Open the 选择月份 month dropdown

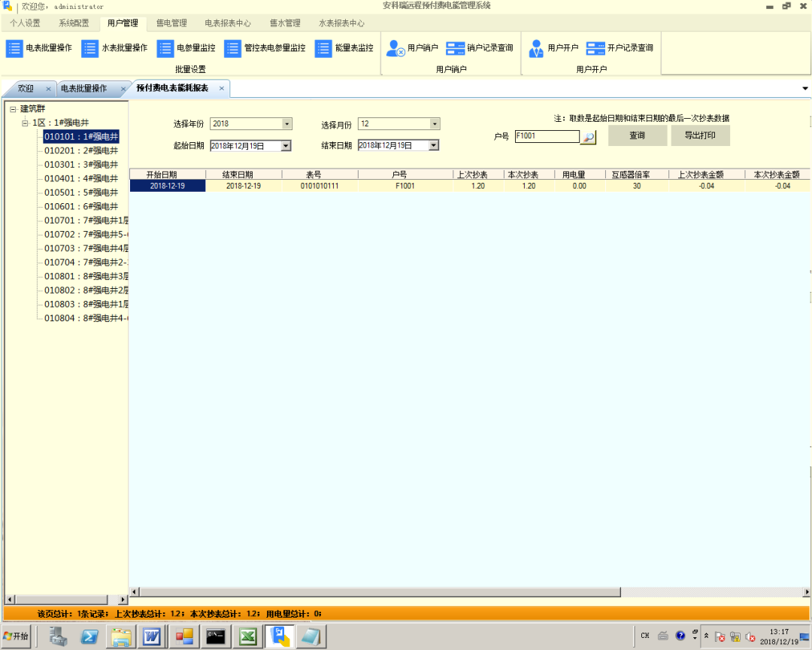click(x=432, y=123)
